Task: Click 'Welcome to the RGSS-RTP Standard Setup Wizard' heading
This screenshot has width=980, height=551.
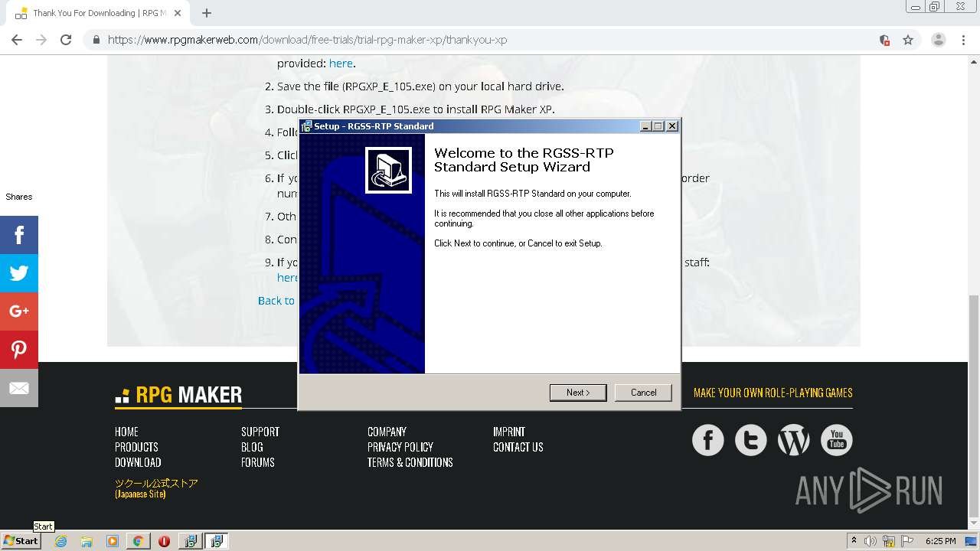Action: [x=524, y=160]
